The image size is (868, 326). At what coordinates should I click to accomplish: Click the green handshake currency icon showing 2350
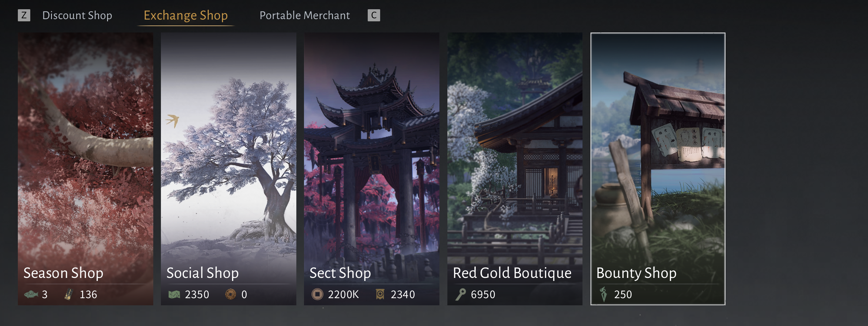(174, 295)
